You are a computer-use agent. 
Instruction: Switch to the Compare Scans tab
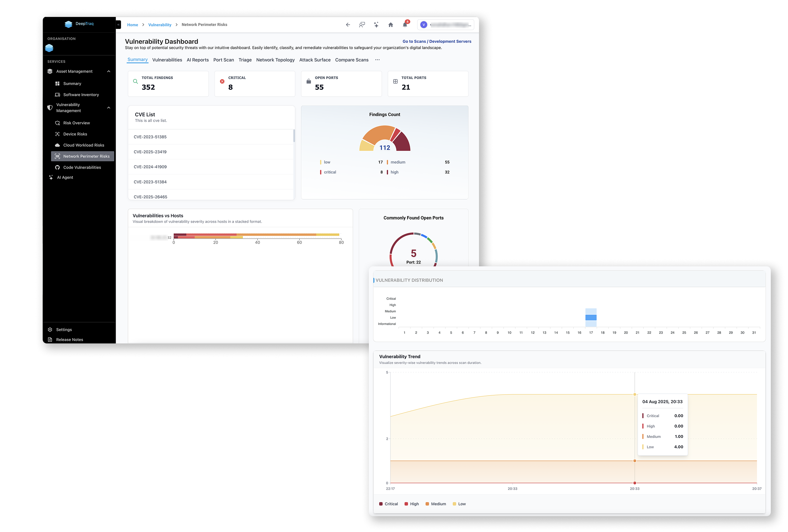pyautogui.click(x=352, y=60)
